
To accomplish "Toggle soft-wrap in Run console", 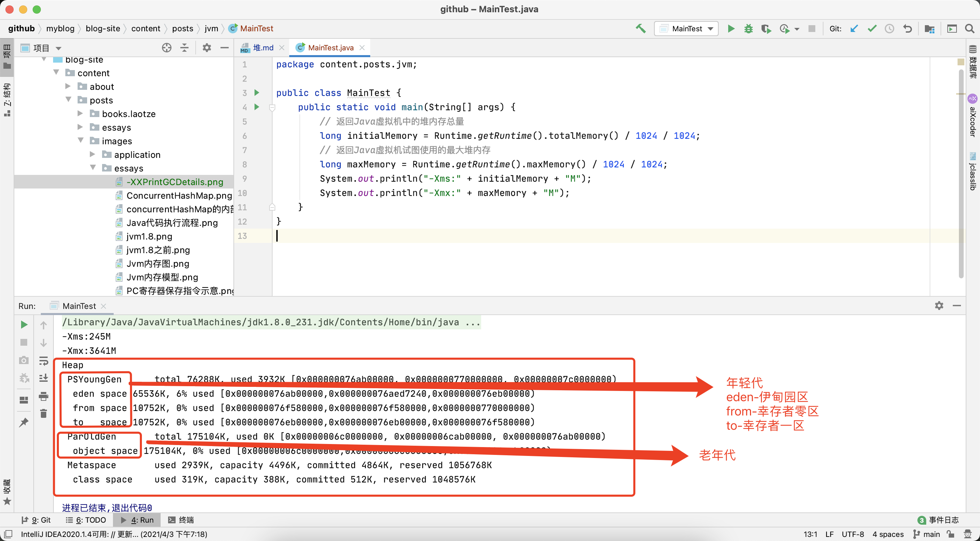I will coord(43,360).
